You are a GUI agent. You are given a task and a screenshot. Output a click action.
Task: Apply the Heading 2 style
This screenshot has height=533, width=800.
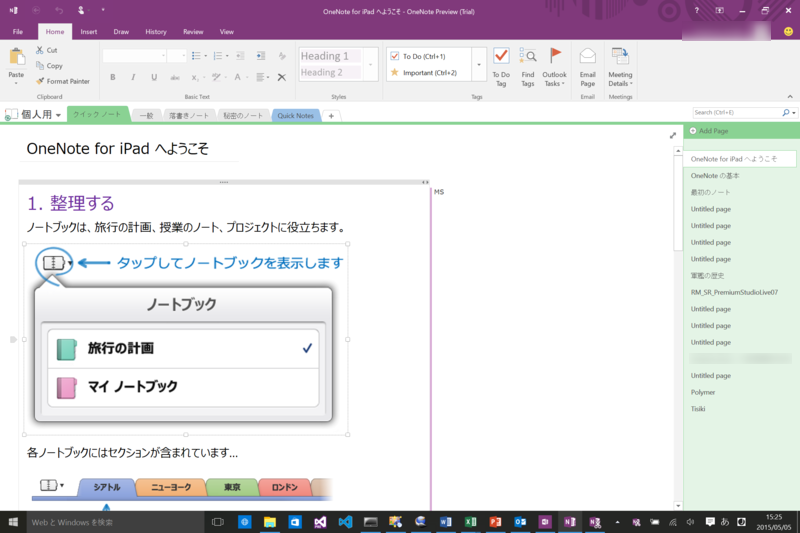(x=331, y=72)
